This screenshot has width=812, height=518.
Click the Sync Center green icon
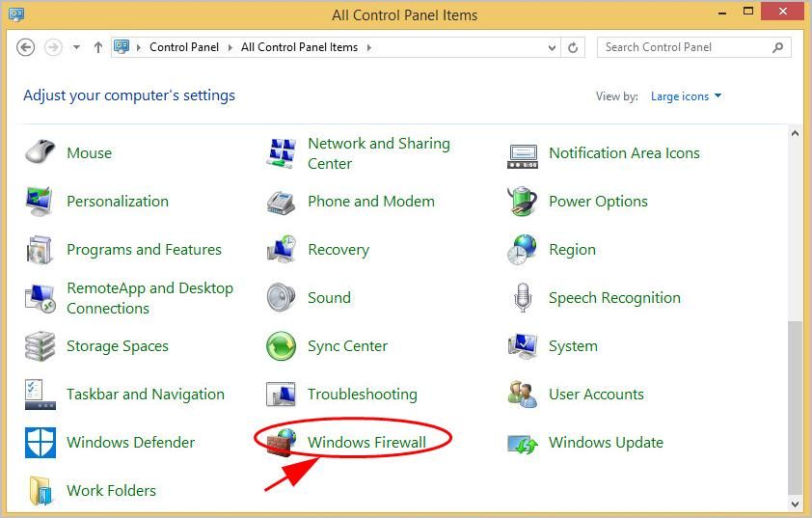click(281, 346)
